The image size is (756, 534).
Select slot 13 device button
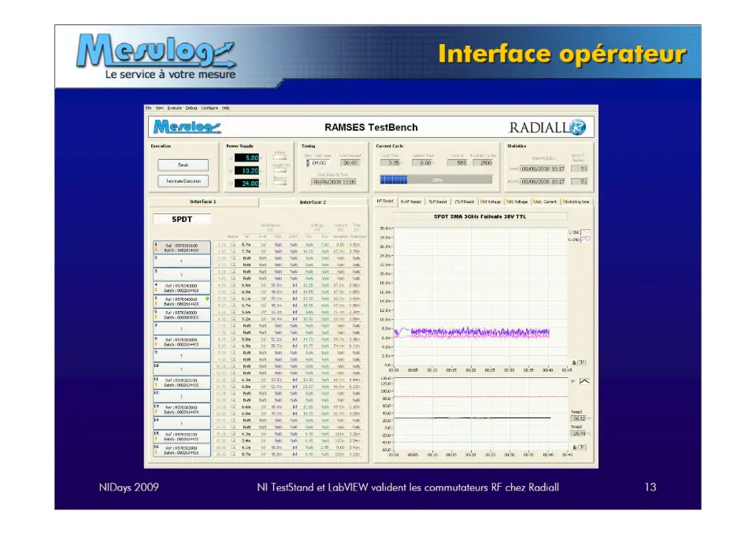(182, 410)
